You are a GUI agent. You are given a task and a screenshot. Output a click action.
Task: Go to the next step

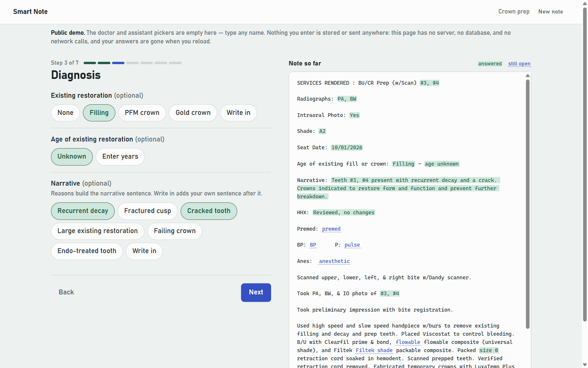256,292
